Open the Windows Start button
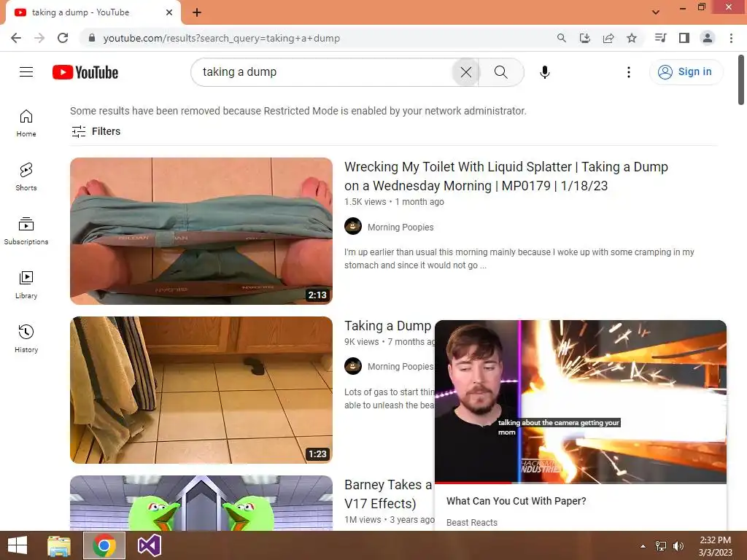The width and height of the screenshot is (747, 560). click(18, 545)
